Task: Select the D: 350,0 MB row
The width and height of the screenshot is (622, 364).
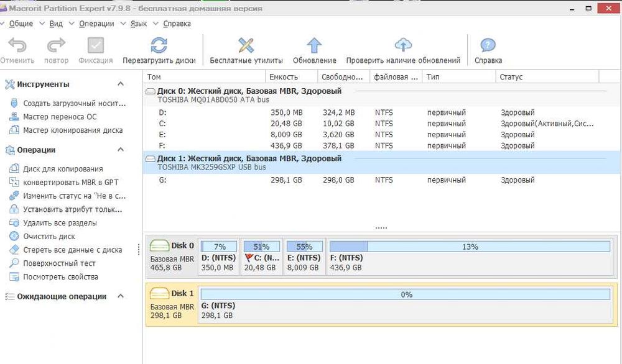Action: pos(382,112)
